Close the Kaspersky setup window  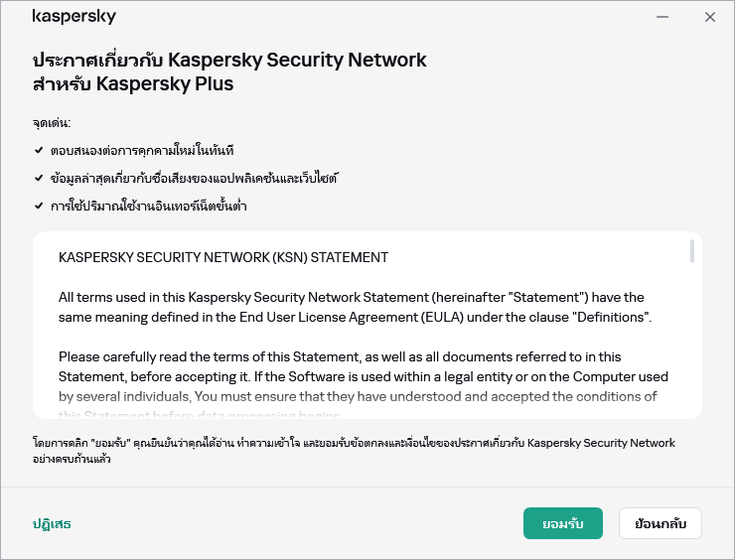pos(710,17)
